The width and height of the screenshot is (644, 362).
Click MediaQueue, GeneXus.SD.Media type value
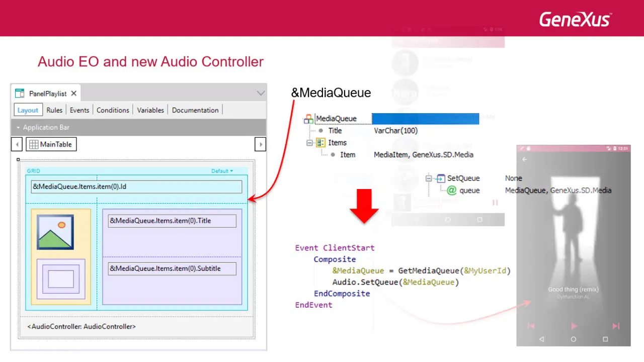(x=558, y=191)
